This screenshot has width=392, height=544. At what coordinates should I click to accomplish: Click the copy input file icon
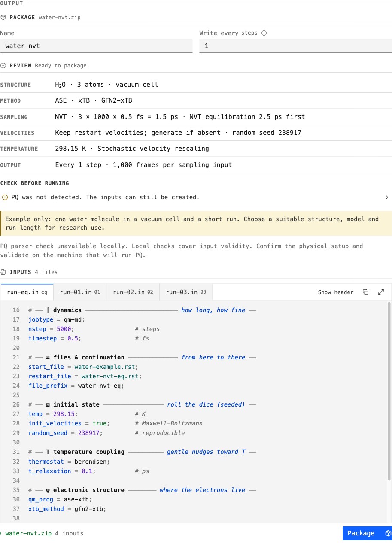(365, 292)
